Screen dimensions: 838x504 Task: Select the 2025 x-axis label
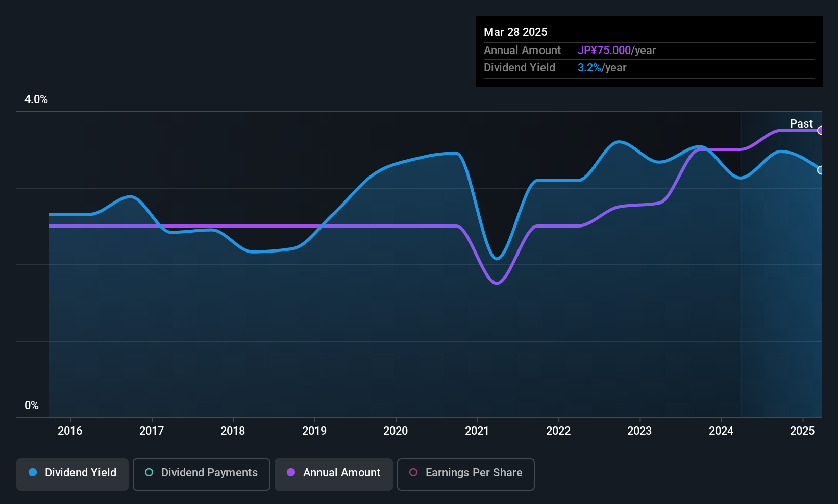[x=802, y=431]
